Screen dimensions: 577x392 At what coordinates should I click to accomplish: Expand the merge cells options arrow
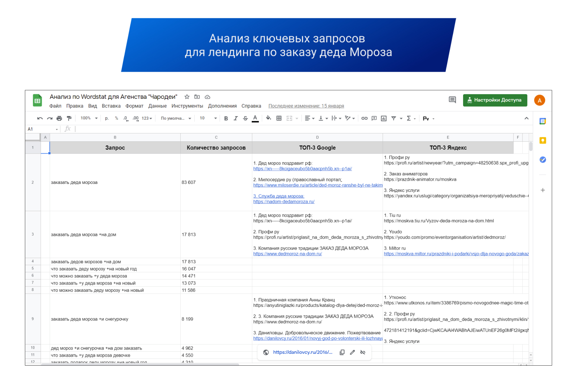tap(297, 118)
